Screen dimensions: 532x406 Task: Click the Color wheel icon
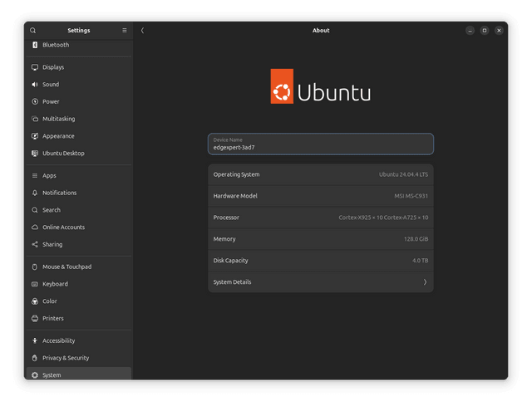point(35,301)
